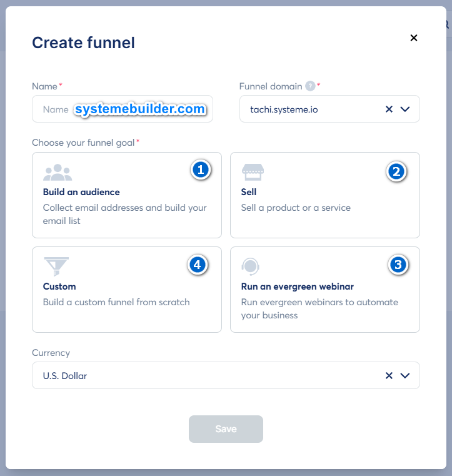Click the Save button
Screen dimensions: 452x476
[x=226, y=429]
